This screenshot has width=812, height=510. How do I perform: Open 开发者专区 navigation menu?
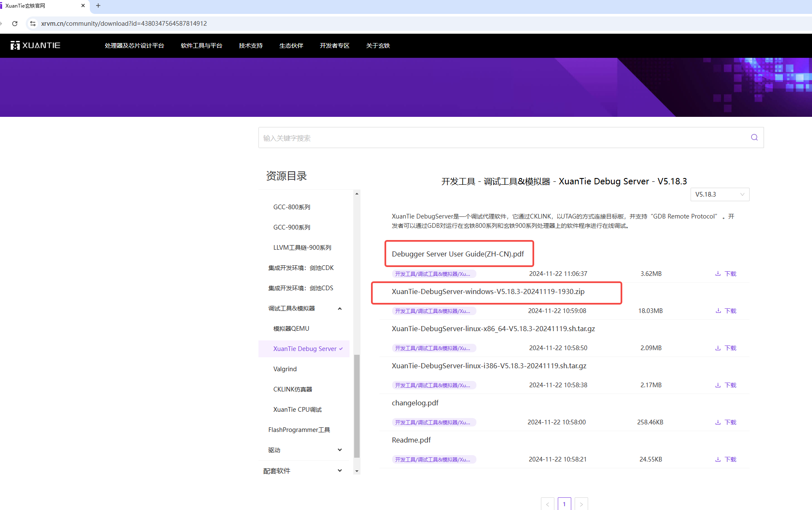tap(334, 46)
